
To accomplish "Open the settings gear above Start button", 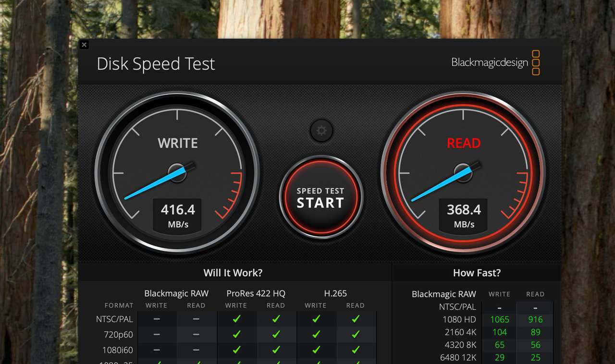I will pos(321,131).
